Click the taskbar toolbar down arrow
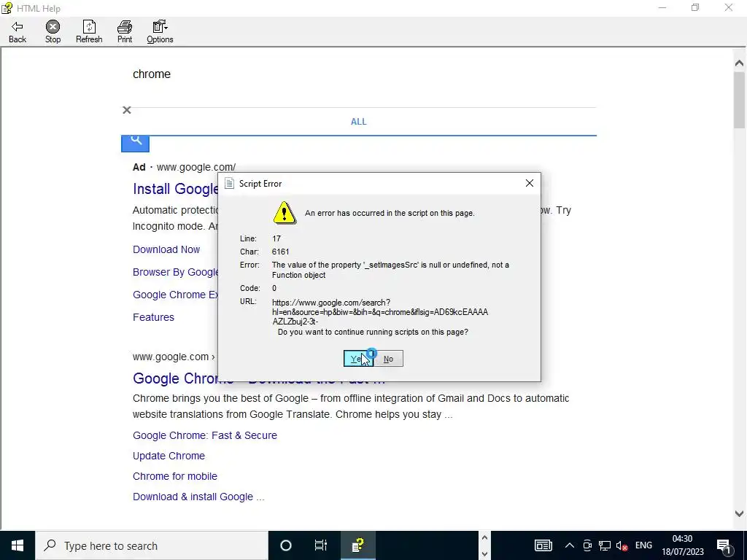The image size is (747, 560). (x=484, y=554)
